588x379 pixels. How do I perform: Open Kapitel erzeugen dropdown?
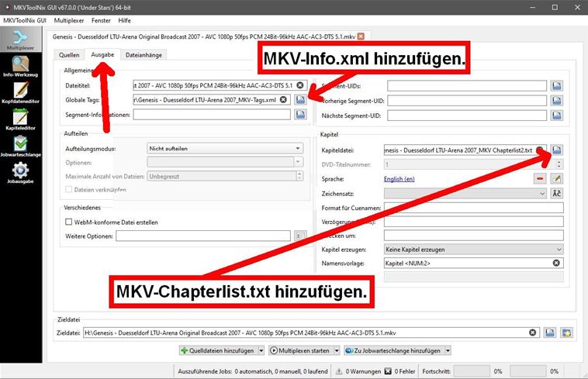[x=474, y=249]
